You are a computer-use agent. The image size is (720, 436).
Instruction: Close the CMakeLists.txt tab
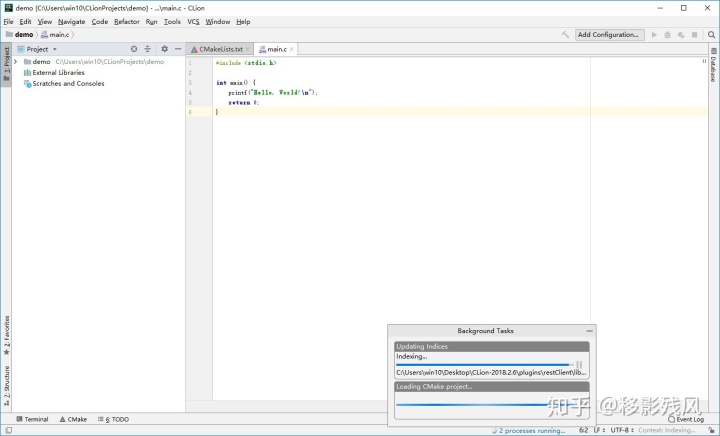pyautogui.click(x=248, y=49)
